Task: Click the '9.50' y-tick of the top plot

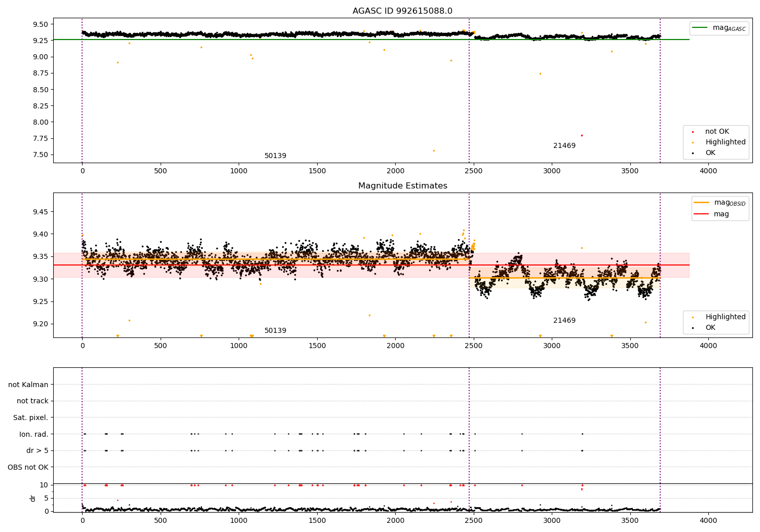Action: tap(40, 24)
